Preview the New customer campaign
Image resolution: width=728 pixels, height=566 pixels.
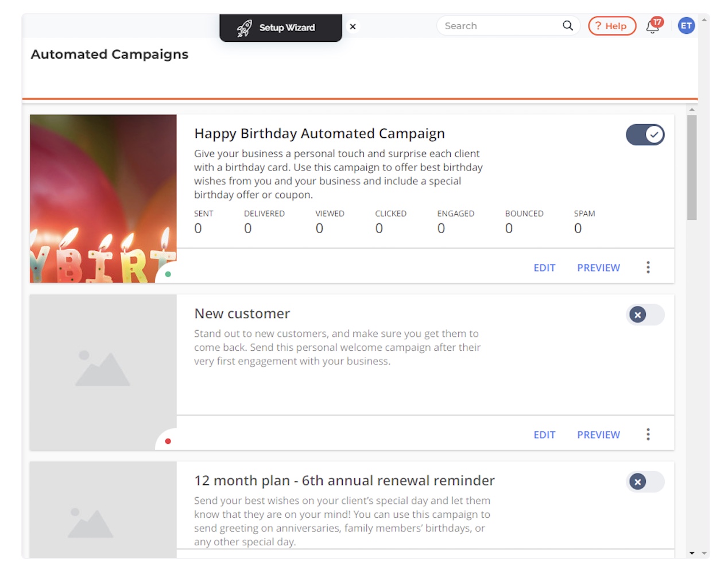pos(598,435)
